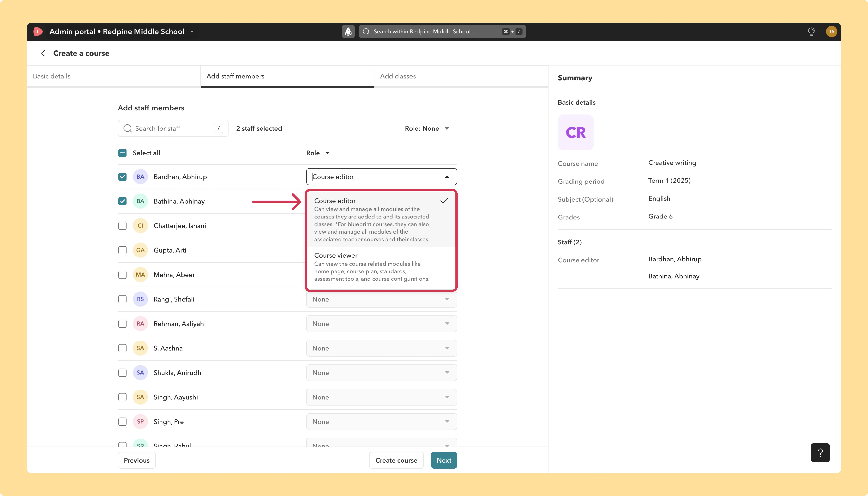Click Shukla, Anirudh's SA avatar
The width and height of the screenshot is (868, 496).
[x=140, y=373]
